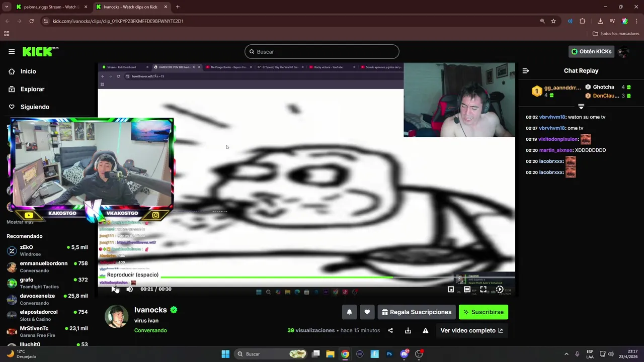Play the clip with the play button

(114, 289)
